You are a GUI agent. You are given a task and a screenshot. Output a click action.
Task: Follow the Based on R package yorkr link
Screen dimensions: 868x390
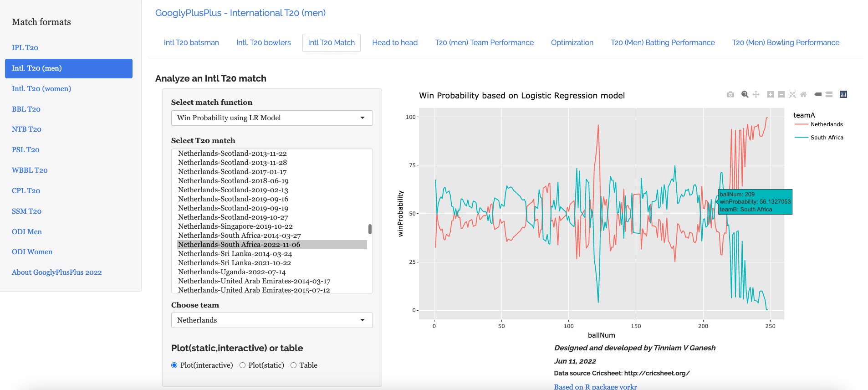595,386
